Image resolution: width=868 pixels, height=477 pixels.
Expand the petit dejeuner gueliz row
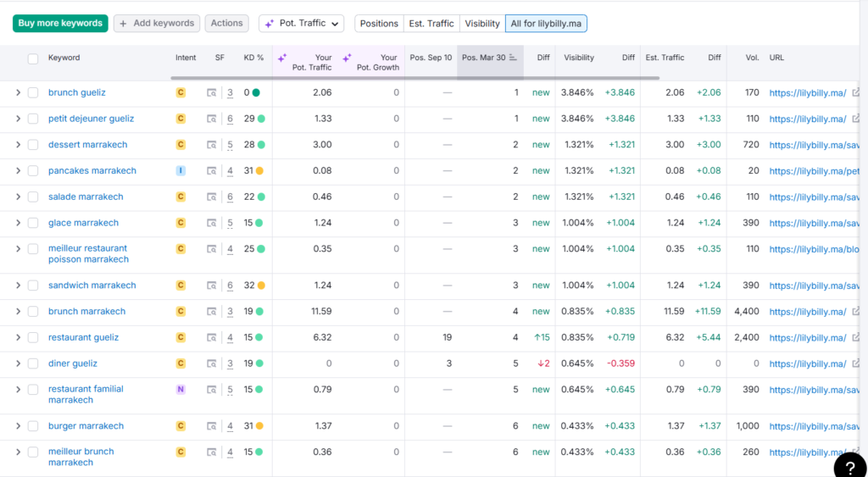point(18,119)
